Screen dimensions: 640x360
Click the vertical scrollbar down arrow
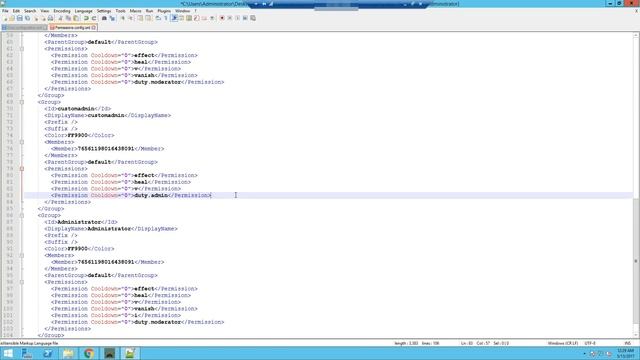click(x=636, y=335)
